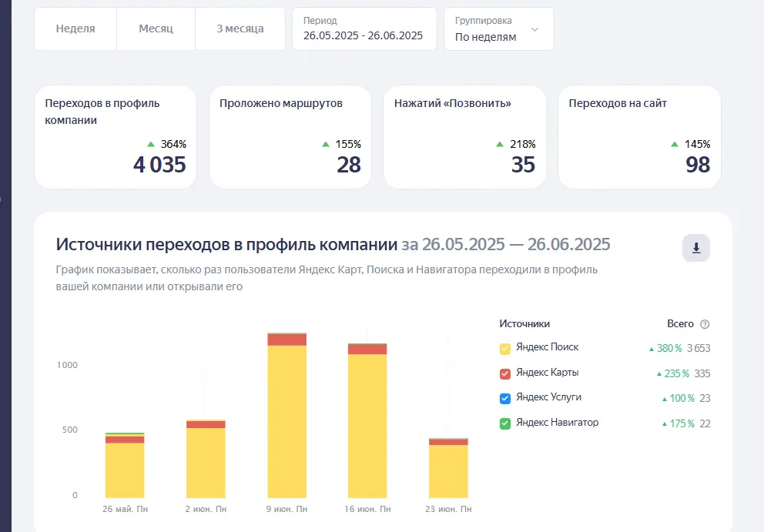This screenshot has width=764, height=532.
Task: Click the 26 май. Пн axis label
Action: pos(125,509)
